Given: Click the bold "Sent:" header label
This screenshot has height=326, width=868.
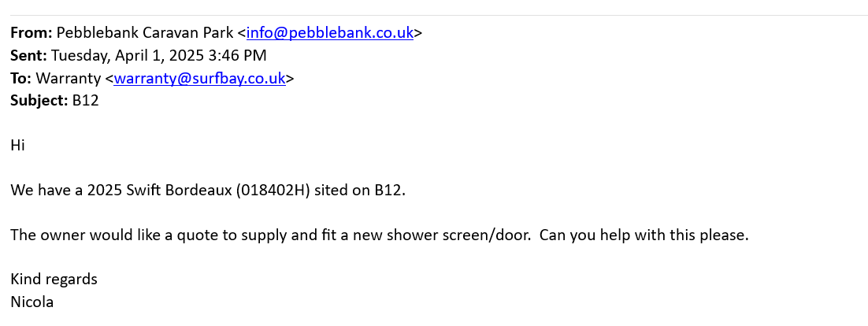Looking at the screenshot, I should [x=28, y=56].
